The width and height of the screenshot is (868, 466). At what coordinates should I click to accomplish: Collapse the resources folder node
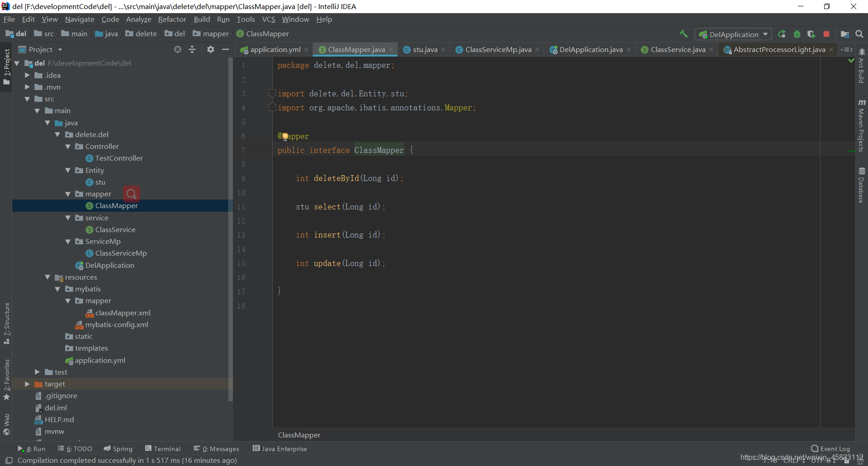pyautogui.click(x=47, y=277)
